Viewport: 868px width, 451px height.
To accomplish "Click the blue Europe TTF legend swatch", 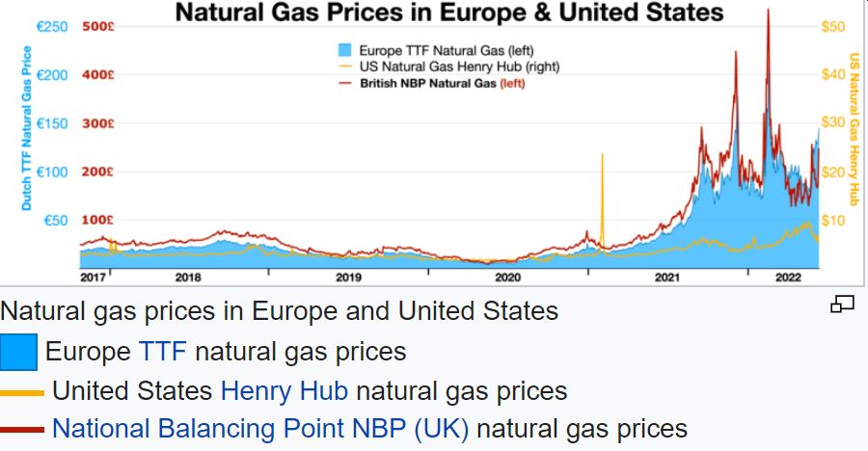I will (18, 353).
